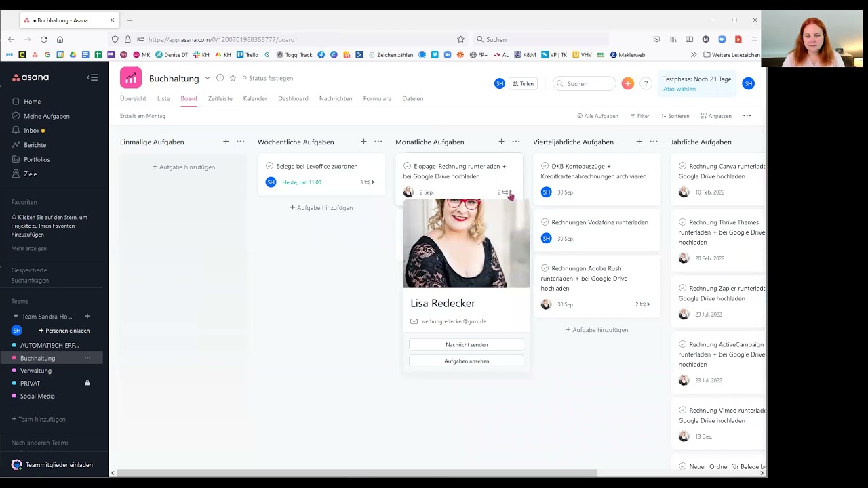Mark Rechnungen Adobe Rush task complete
868x488 pixels.
(545, 268)
